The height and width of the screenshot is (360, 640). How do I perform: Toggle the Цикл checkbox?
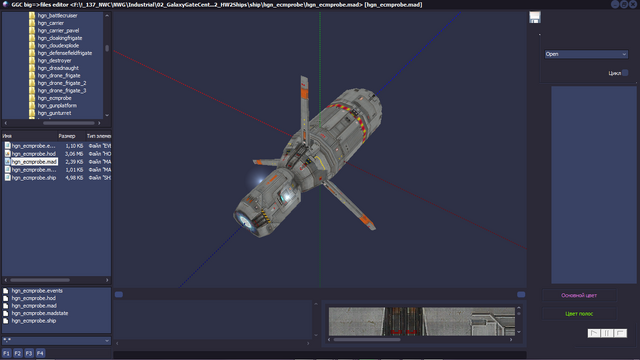(625, 73)
